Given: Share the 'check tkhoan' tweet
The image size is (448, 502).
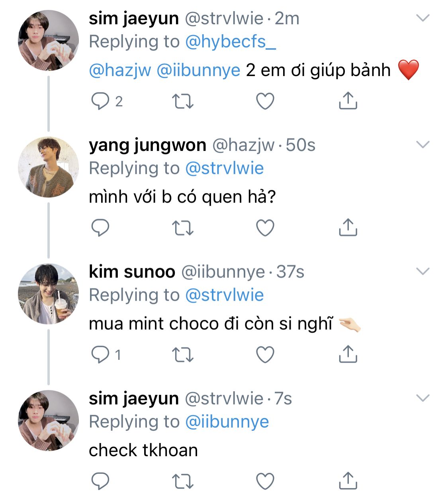Looking at the screenshot, I should pyautogui.click(x=348, y=481).
